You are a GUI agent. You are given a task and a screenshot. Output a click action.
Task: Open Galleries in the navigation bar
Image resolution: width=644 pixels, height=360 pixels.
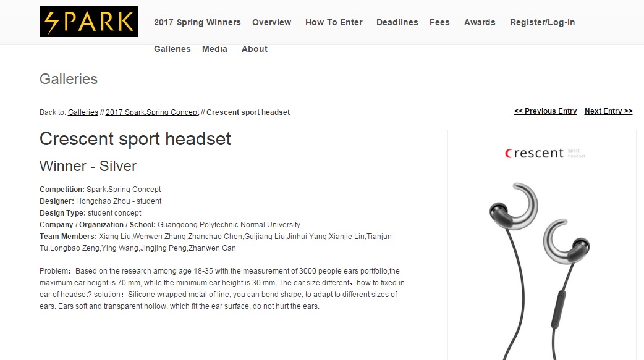172,49
